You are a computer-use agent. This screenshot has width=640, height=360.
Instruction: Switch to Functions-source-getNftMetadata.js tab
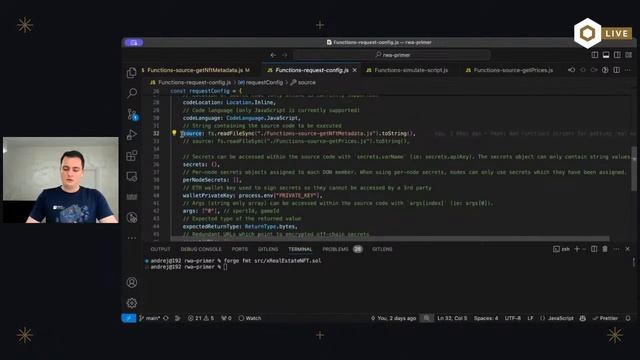(196, 70)
